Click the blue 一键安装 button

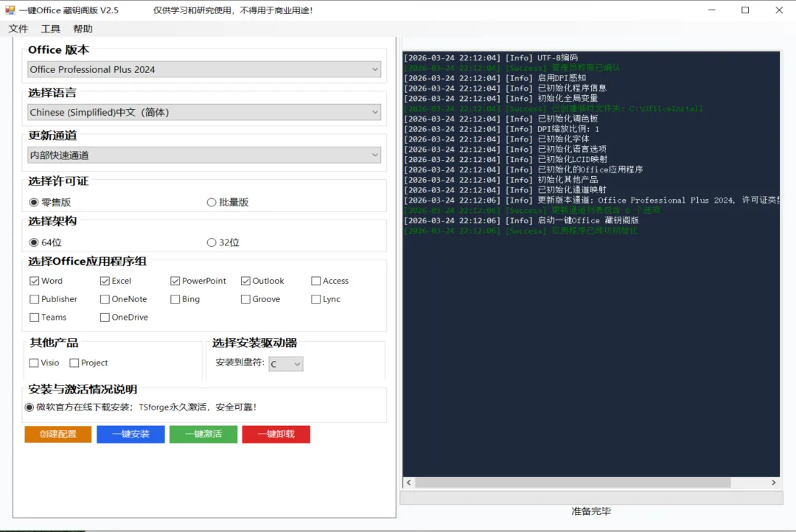(x=131, y=434)
